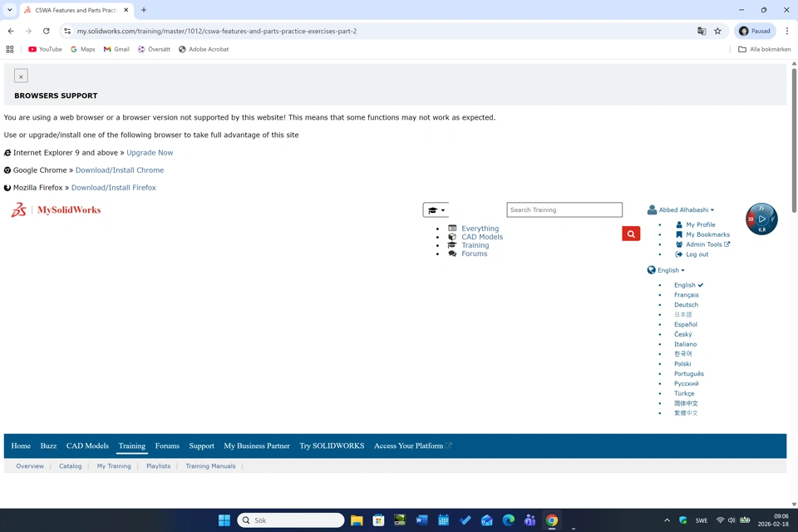Go back with the browser back arrow
This screenshot has height=532, width=798.
[x=11, y=31]
